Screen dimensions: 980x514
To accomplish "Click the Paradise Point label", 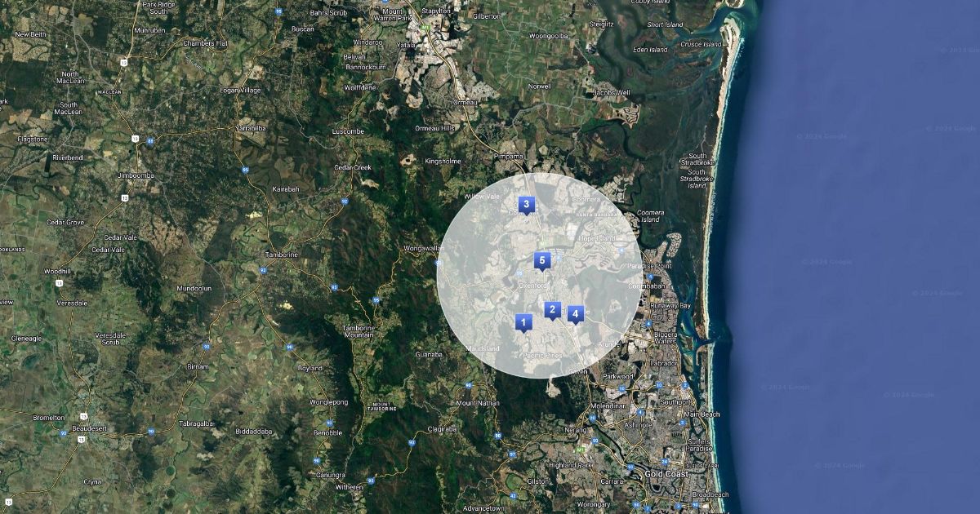I will coord(651,266).
